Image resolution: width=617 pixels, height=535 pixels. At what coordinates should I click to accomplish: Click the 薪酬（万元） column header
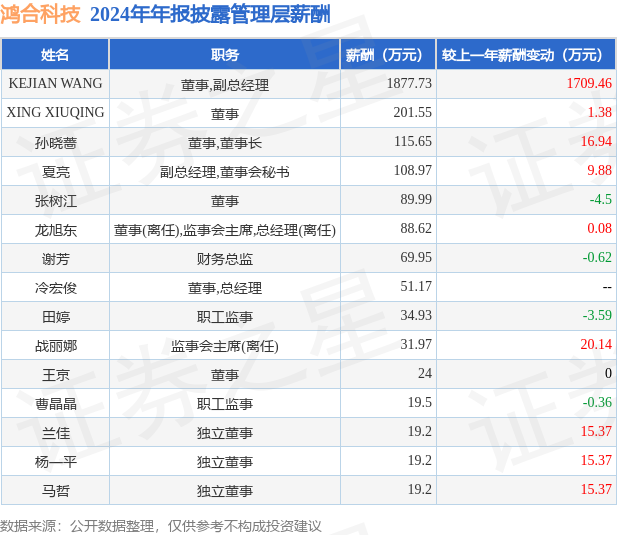coord(388,55)
